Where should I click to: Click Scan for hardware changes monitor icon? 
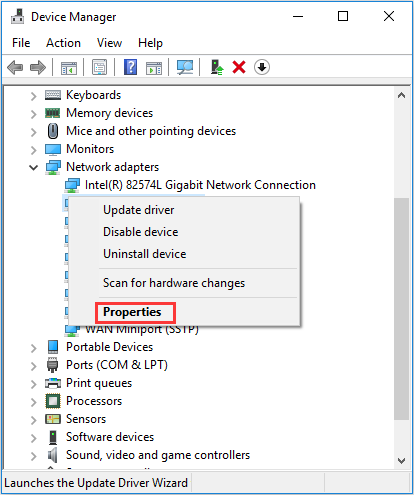185,68
